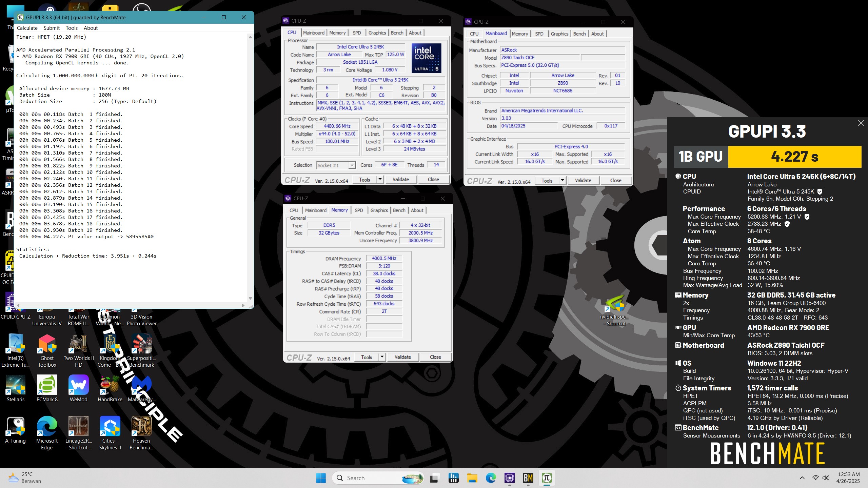
Task: Click the Intel Core Ultra 5 logo in CPU-Z
Action: [426, 58]
